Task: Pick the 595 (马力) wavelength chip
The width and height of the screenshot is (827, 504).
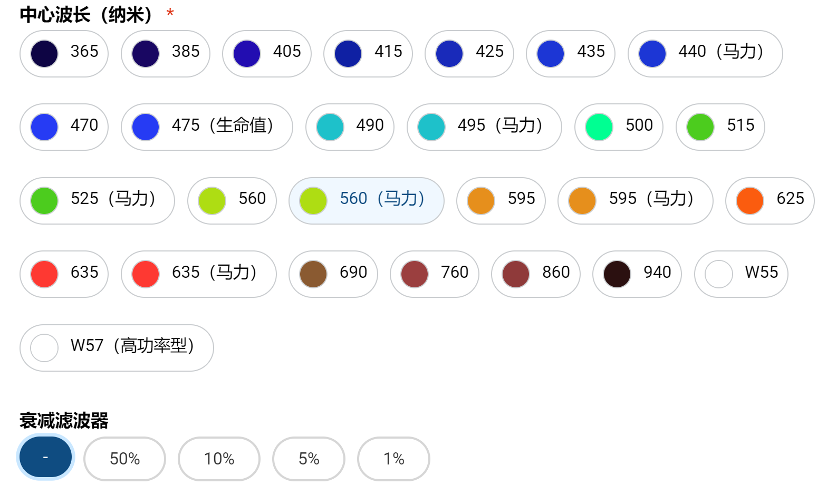Action: point(635,201)
